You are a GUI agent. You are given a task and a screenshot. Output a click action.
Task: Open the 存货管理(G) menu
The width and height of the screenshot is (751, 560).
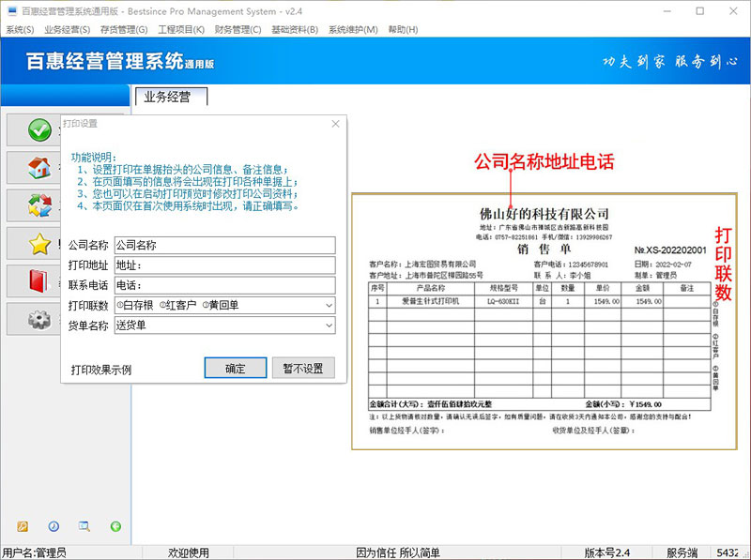tap(124, 30)
